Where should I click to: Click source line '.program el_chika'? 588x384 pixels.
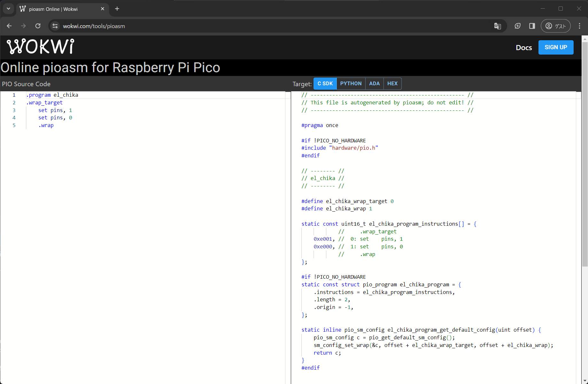(x=52, y=95)
